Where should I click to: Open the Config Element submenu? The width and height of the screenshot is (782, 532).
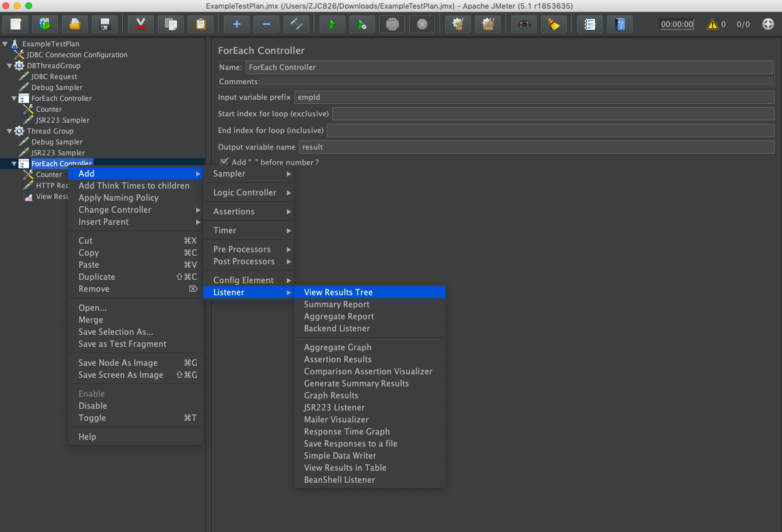click(x=248, y=280)
